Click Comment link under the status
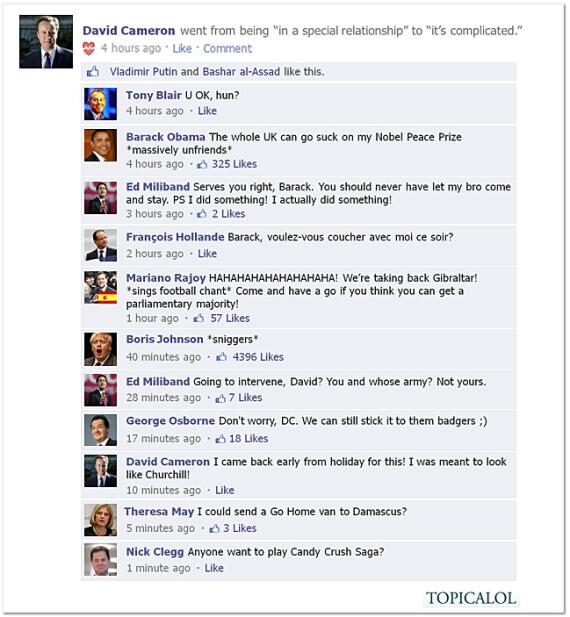This screenshot has height=617, width=570. tap(227, 49)
